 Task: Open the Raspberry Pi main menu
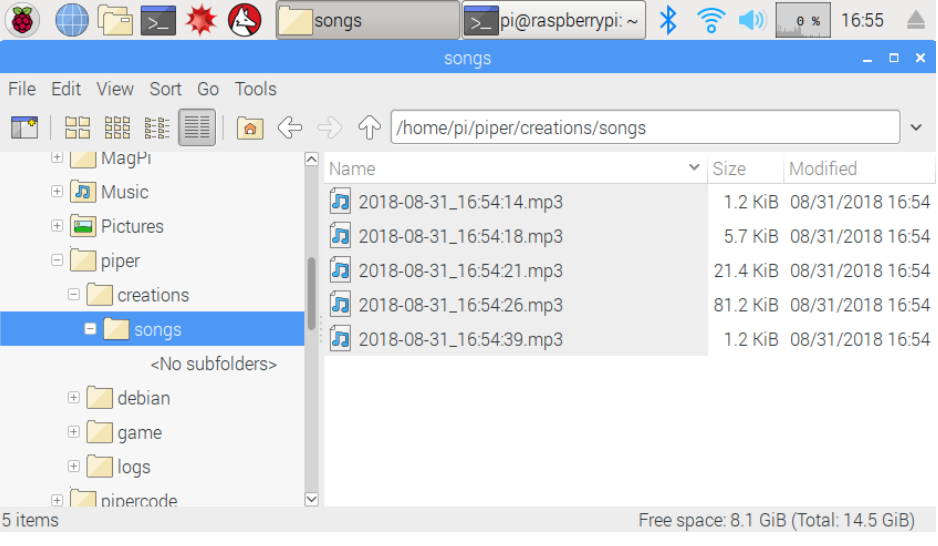[22, 20]
